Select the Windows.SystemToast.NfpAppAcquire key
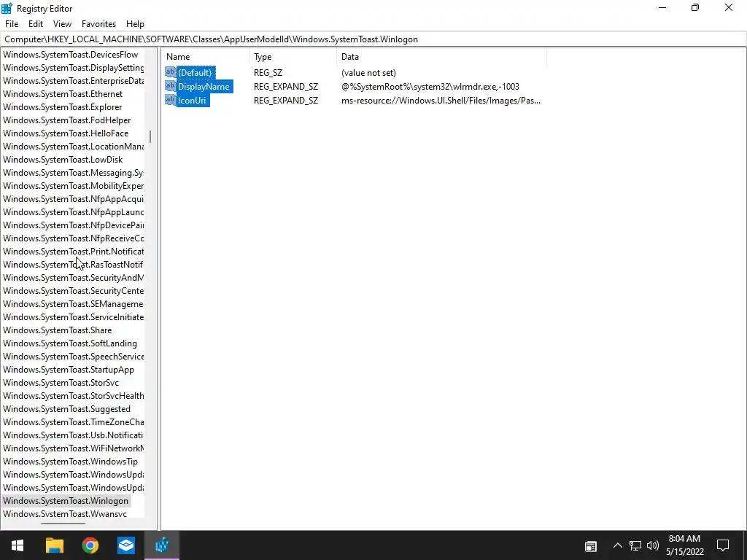747x560 pixels. (x=73, y=198)
